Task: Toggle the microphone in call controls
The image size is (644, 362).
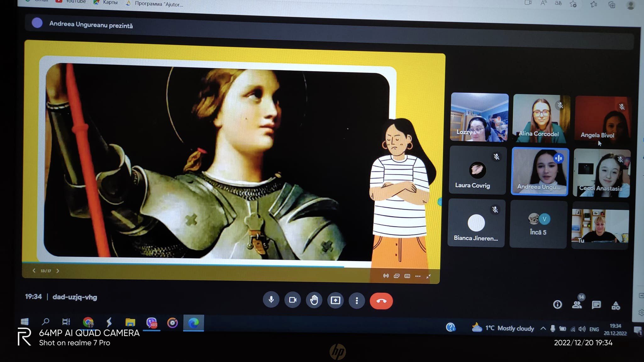Action: [271, 300]
